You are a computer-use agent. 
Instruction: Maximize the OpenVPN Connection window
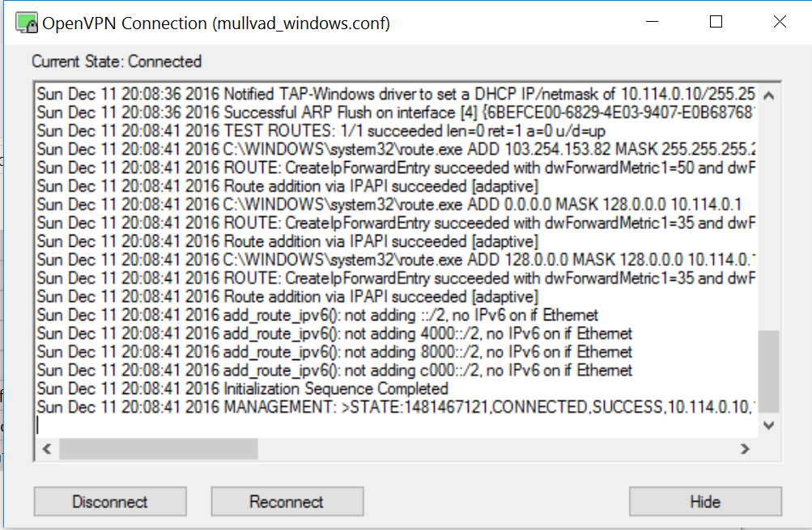coord(716,23)
